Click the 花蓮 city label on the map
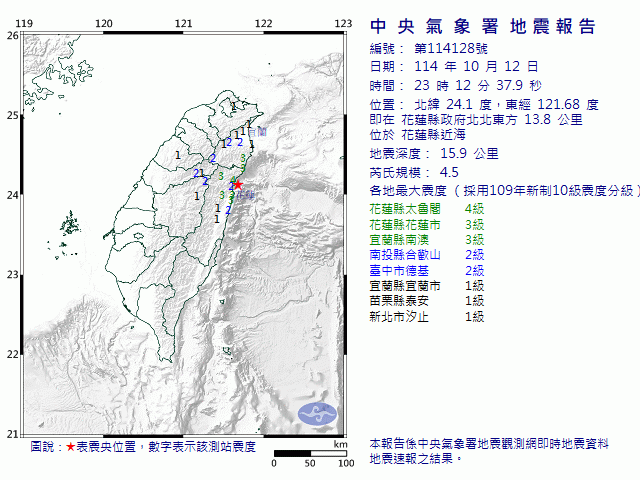640x480 pixels. tap(246, 195)
